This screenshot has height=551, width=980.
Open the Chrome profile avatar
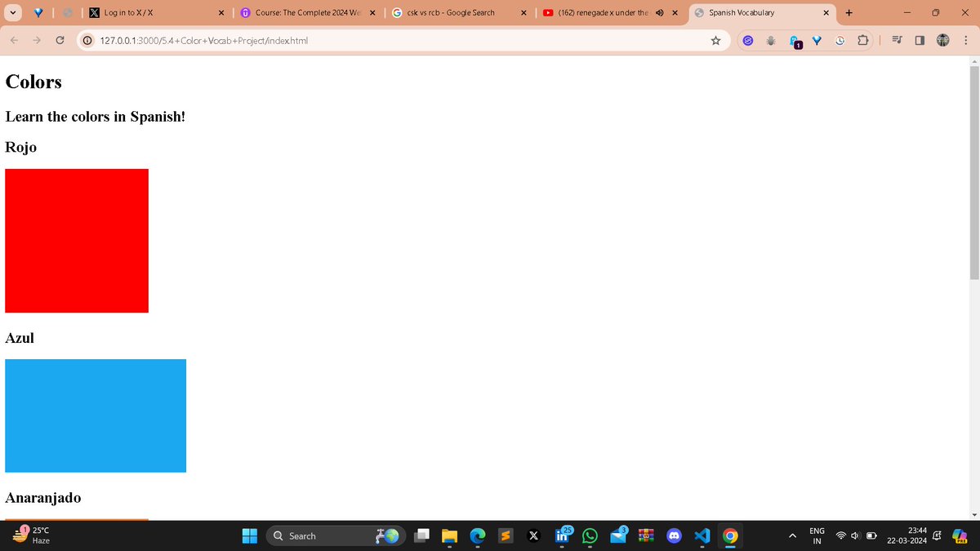coord(943,40)
